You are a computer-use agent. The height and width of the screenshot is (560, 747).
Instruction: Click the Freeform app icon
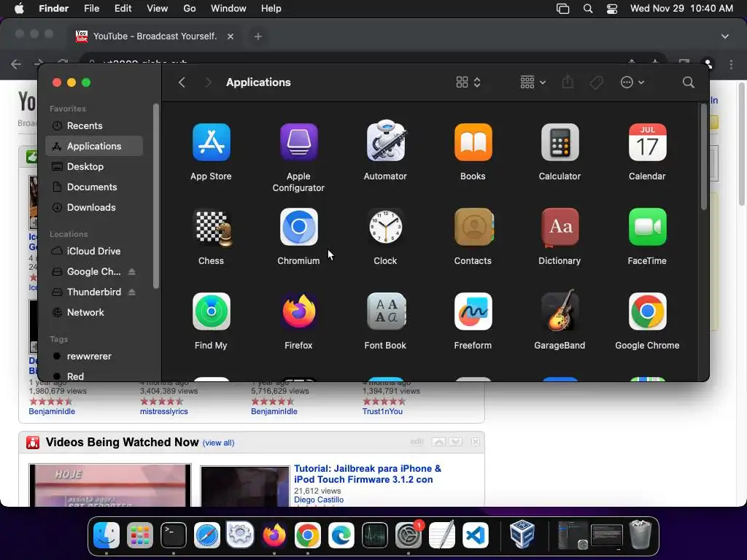tap(473, 311)
